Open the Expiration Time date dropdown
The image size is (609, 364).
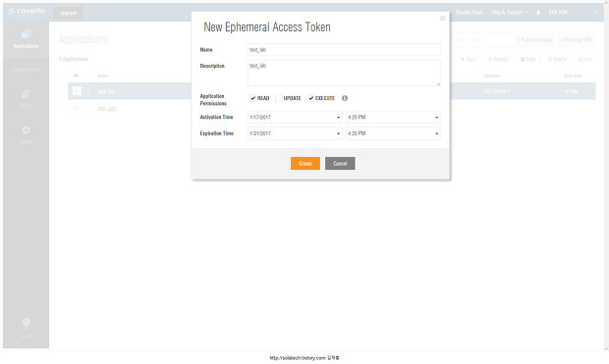click(295, 133)
